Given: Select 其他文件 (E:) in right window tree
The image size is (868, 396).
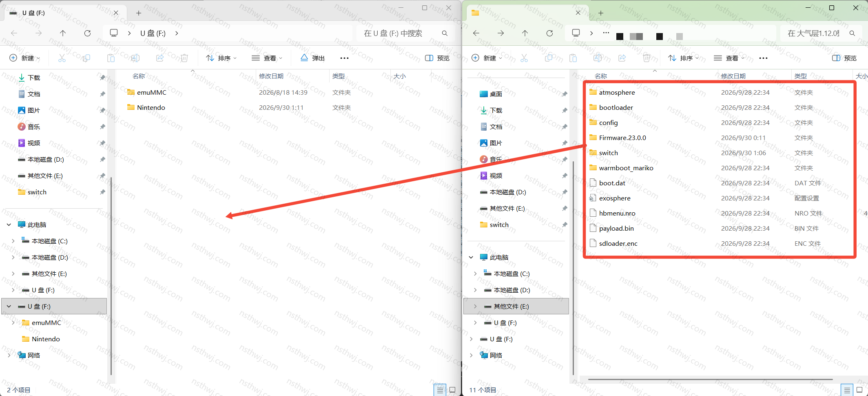Looking at the screenshot, I should click(516, 306).
